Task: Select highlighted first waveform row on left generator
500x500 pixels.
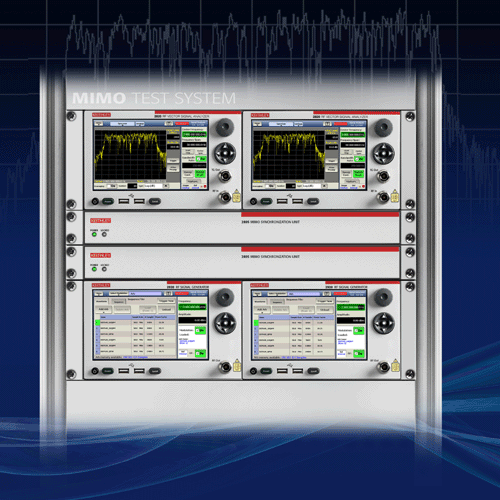Action: point(135,322)
